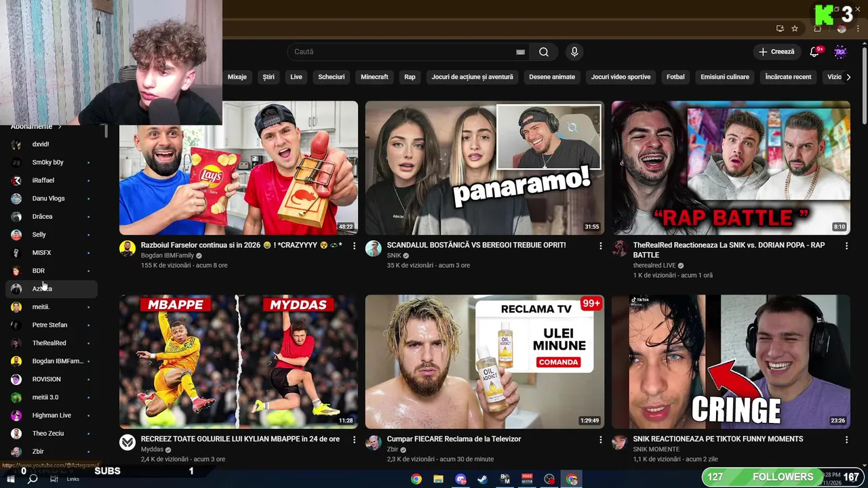Select Jocuri de acțiune și aventură chip
Screen dimensions: 868x488
click(x=473, y=77)
